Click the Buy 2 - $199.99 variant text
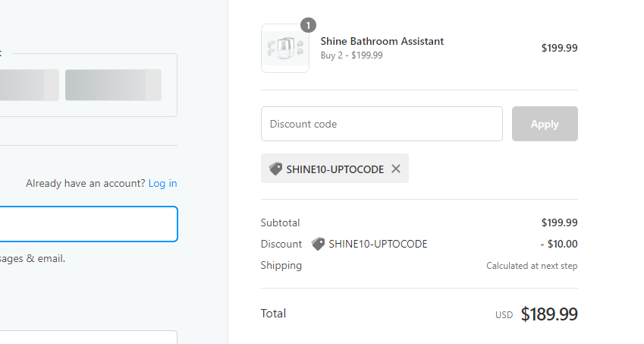 [351, 55]
